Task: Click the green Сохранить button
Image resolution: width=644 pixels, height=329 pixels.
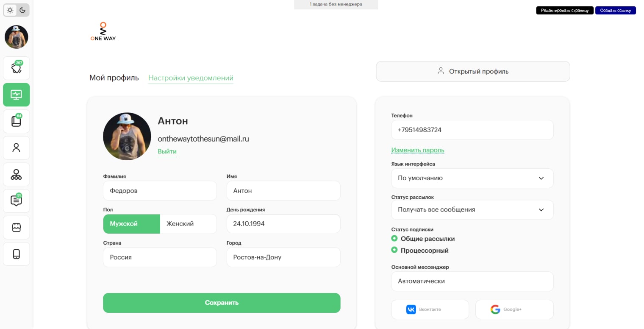Action: 222,303
